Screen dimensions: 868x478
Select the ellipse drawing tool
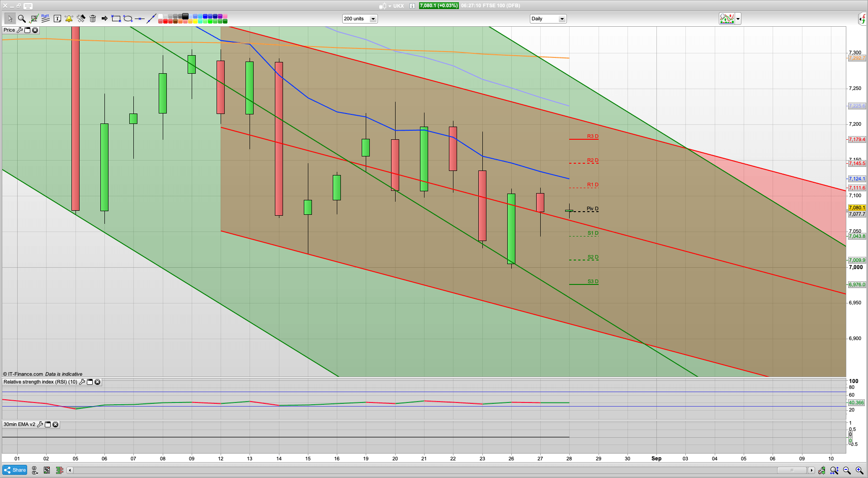128,19
